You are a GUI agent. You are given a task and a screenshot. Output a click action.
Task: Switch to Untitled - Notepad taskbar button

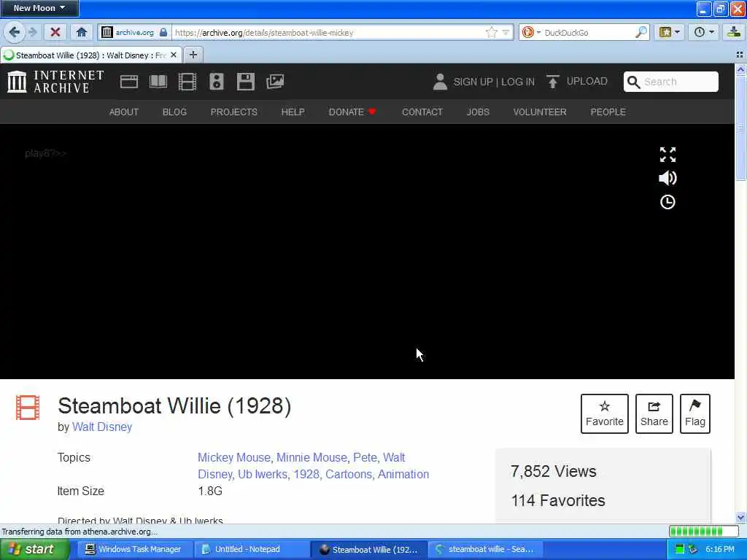(251, 549)
